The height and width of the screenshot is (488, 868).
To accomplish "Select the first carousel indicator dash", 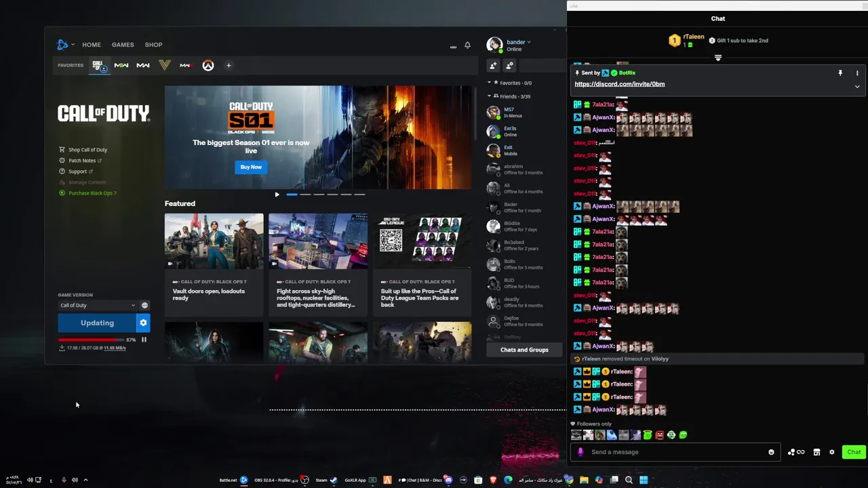I will coord(292,195).
